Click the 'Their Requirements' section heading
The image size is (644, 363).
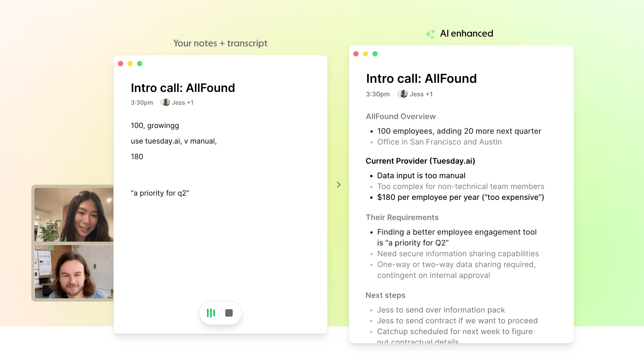pos(402,217)
